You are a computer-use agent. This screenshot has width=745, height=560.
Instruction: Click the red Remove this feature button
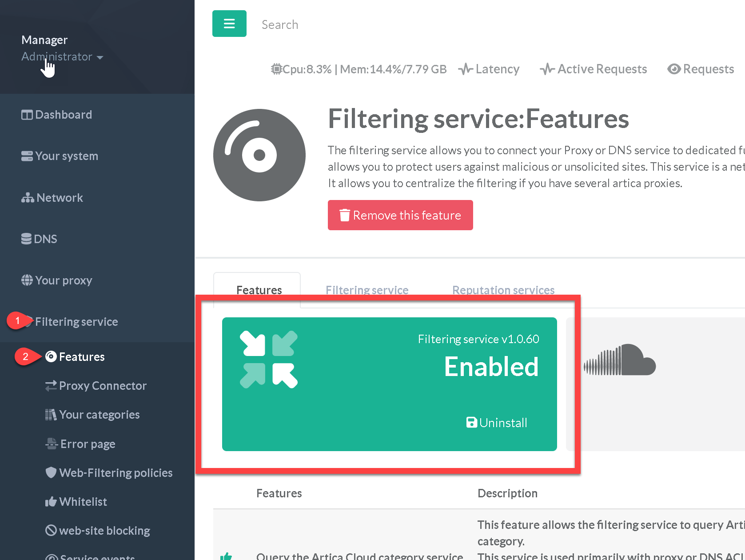pos(400,215)
